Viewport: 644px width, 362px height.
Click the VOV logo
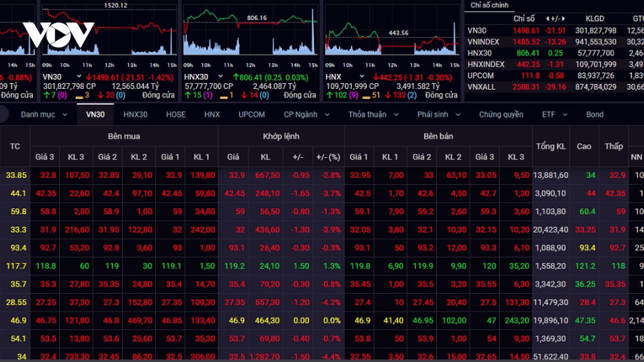[58, 35]
